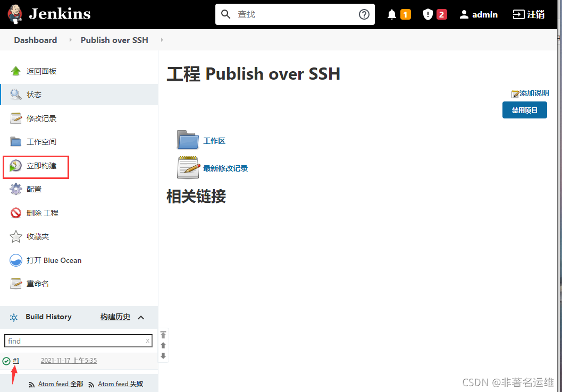Image resolution: width=562 pixels, height=392 pixels.
Task: Open security warnings shield icon
Action: tap(427, 14)
